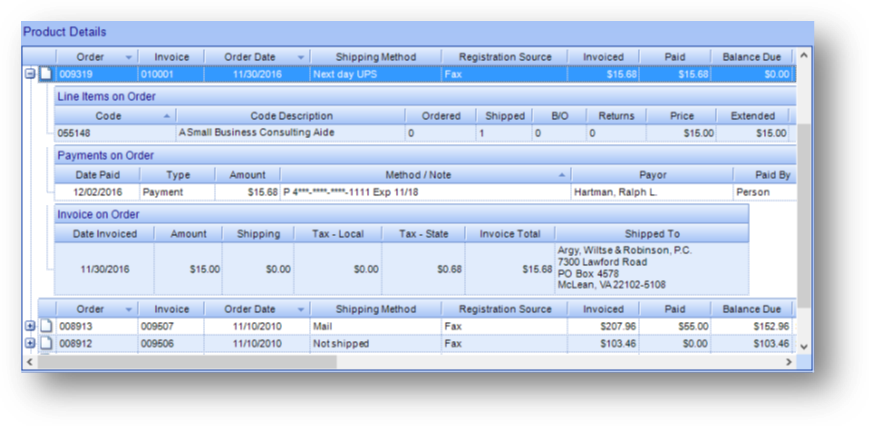Click invoice date 11/30/2016 in Invoice section
The image size is (869, 426).
105,269
